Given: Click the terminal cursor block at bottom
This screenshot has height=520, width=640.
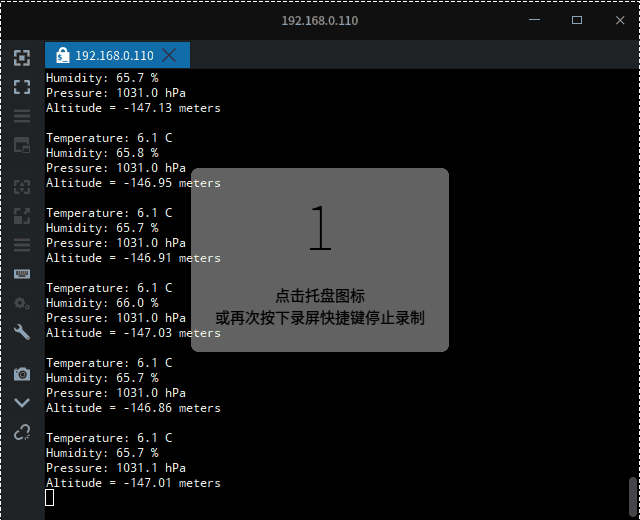Looking at the screenshot, I should pos(49,498).
